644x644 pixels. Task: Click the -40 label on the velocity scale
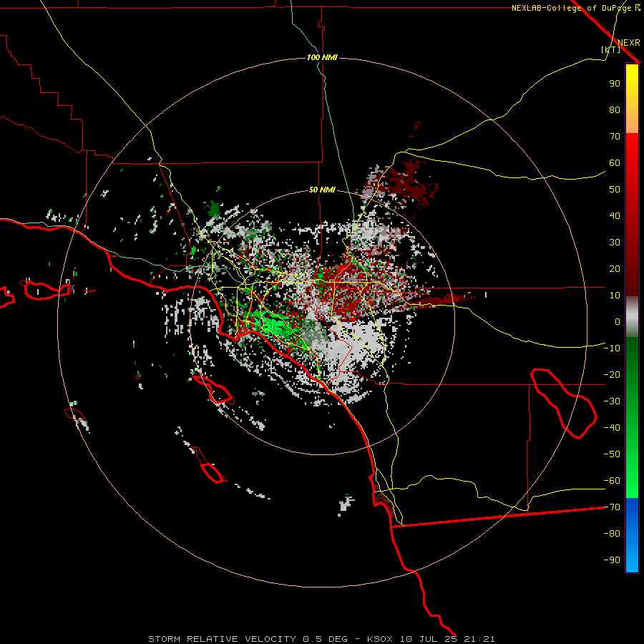coord(612,428)
